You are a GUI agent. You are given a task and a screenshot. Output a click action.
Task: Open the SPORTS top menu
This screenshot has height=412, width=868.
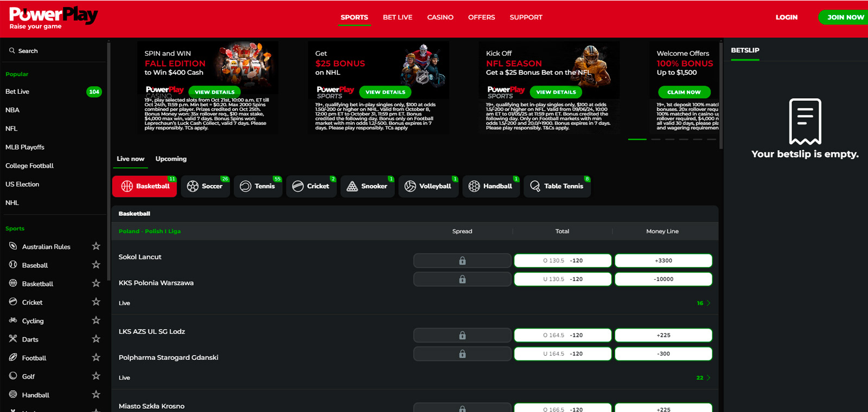pos(354,17)
